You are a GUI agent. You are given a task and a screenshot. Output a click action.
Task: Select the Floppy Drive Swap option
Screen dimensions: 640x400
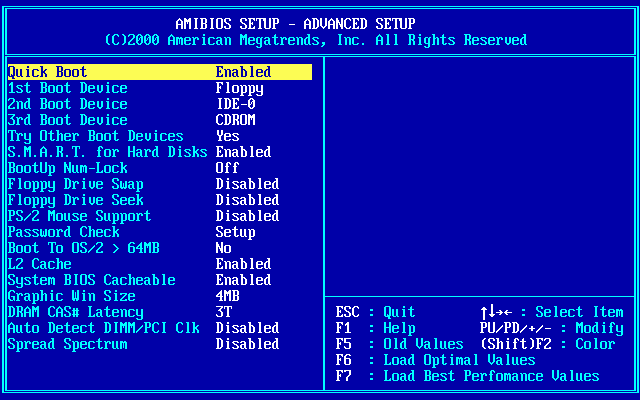point(76,184)
